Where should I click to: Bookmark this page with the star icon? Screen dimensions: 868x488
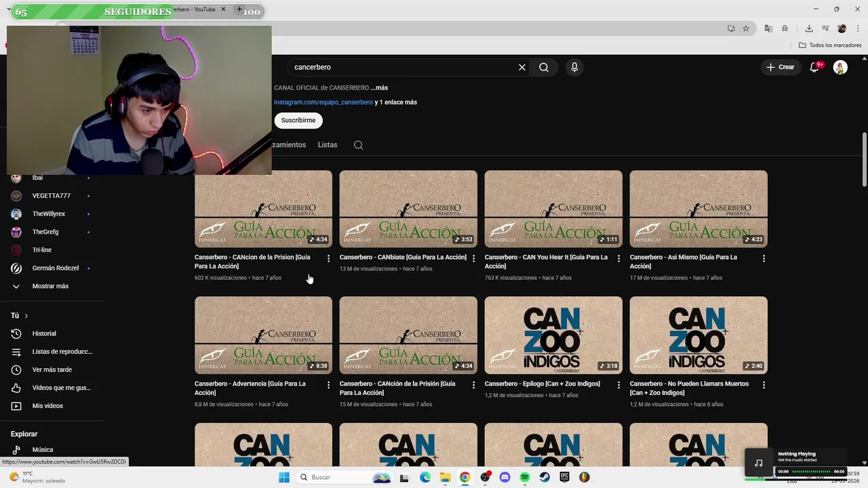[x=746, y=28]
